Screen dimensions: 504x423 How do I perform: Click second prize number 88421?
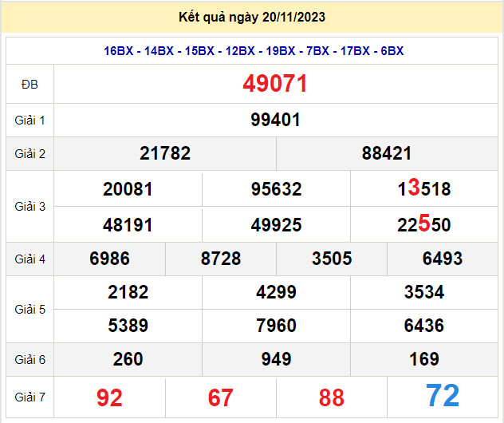[387, 153]
